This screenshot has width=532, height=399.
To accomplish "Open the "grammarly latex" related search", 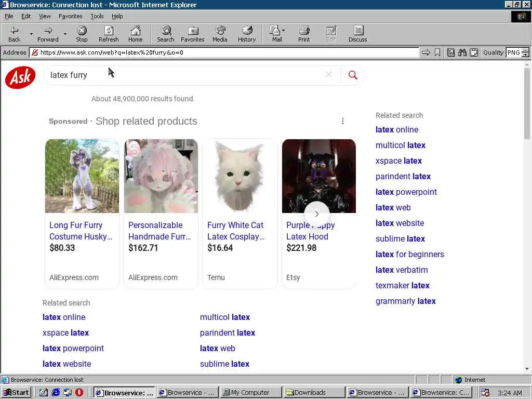I will coord(405,301).
